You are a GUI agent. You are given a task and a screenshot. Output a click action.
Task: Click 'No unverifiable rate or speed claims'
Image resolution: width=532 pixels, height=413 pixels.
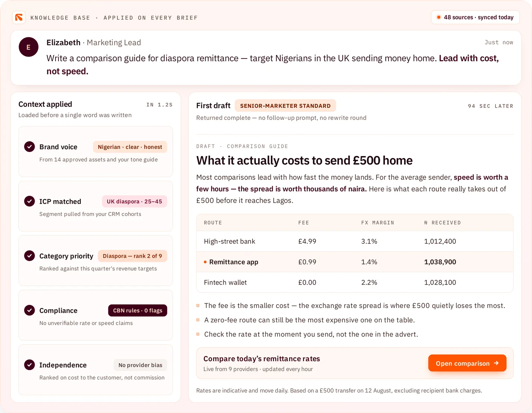click(86, 323)
